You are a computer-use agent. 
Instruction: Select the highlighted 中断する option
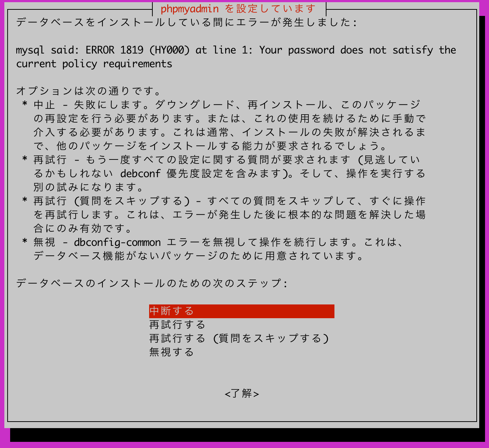pos(241,311)
